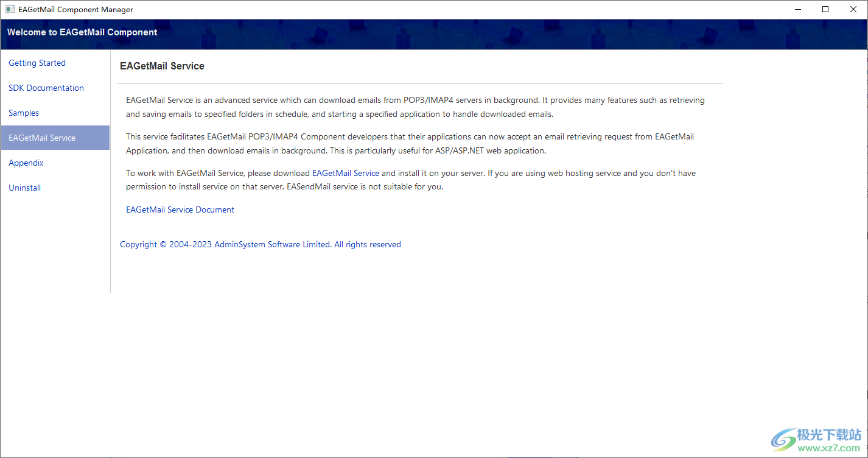Close the EAGetMail Component Manager
Viewport: 868px width, 458px height.
[x=853, y=9]
